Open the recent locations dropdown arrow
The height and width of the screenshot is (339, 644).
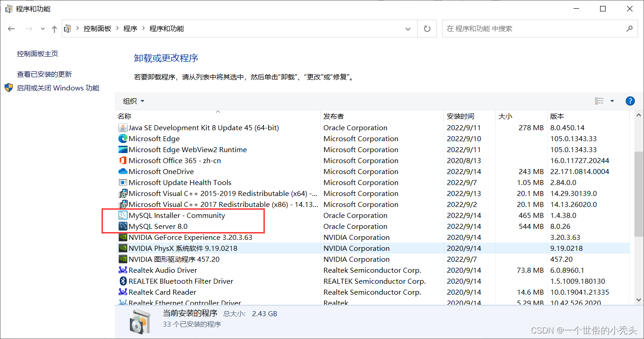[43, 29]
